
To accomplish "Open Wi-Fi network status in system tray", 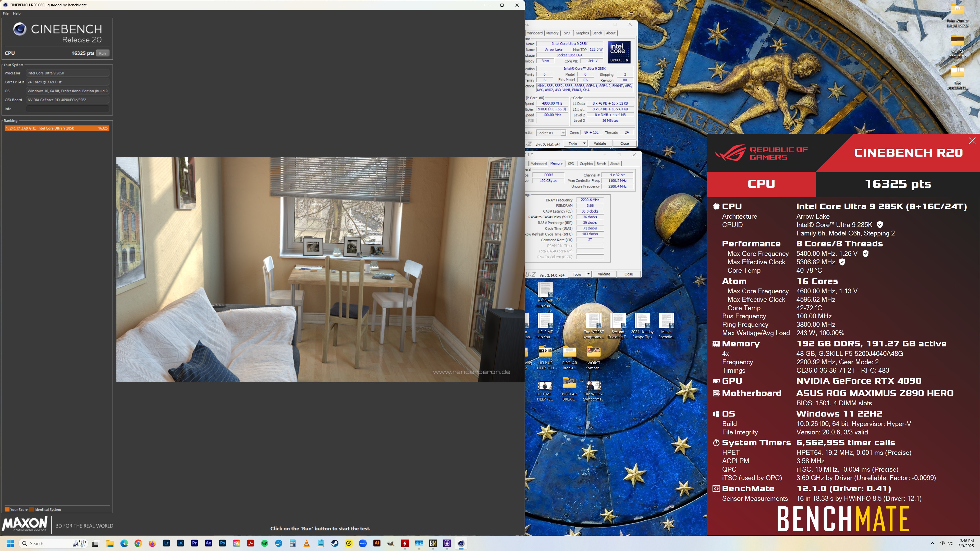I will pyautogui.click(x=942, y=543).
